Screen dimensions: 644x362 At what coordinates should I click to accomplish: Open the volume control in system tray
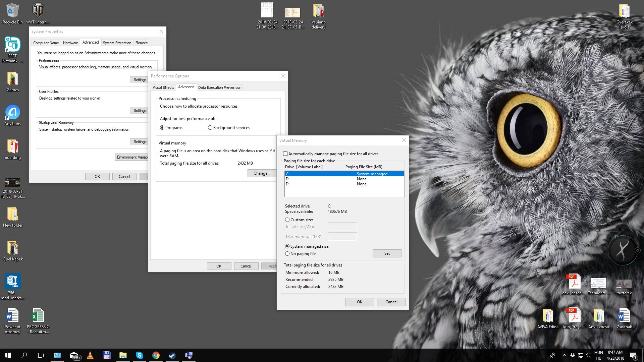[x=588, y=355]
